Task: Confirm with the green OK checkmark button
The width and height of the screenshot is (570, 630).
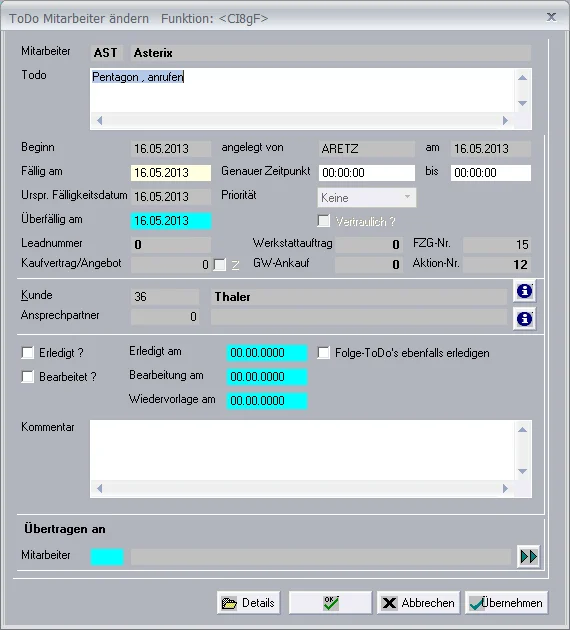Action: [330, 603]
